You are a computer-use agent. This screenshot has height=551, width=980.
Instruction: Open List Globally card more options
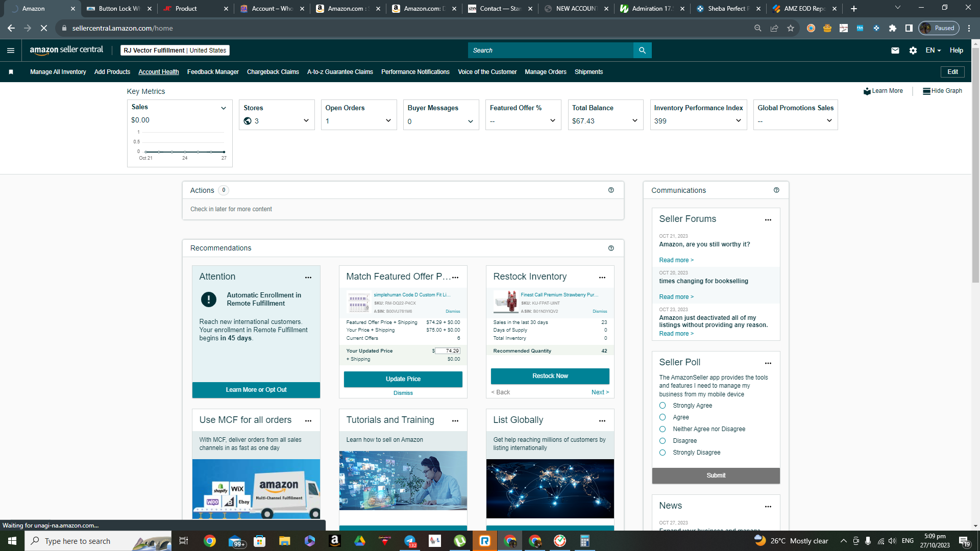[602, 421]
